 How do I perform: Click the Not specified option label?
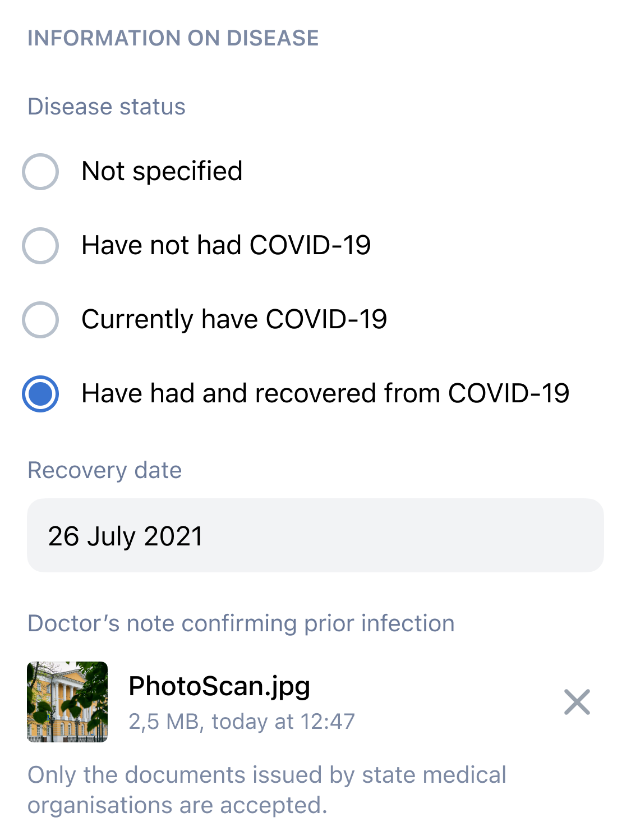pyautogui.click(x=162, y=171)
